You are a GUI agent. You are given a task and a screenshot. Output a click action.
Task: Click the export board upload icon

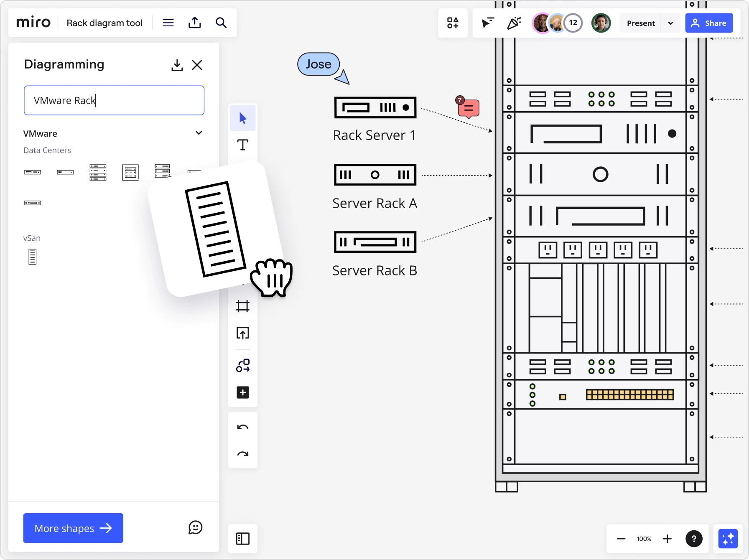coord(194,23)
